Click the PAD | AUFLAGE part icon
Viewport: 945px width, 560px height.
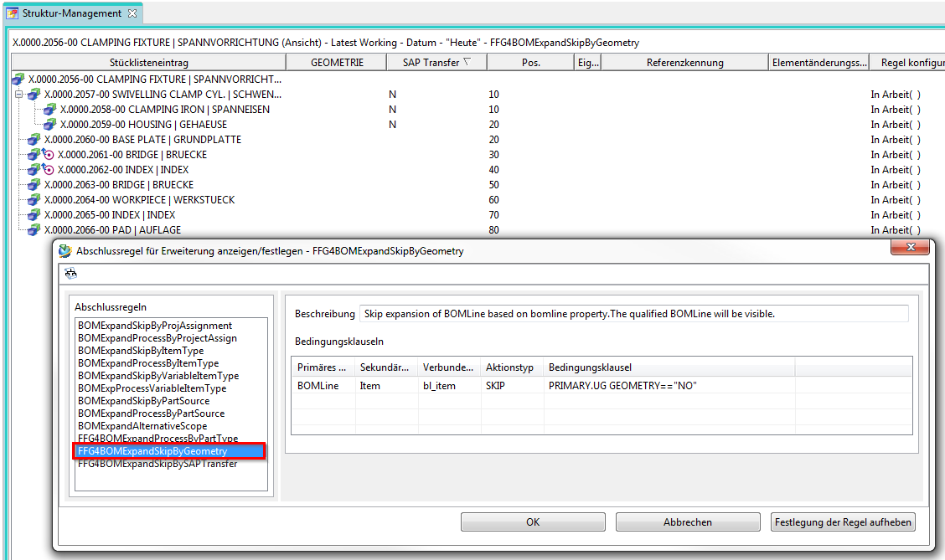tap(34, 230)
